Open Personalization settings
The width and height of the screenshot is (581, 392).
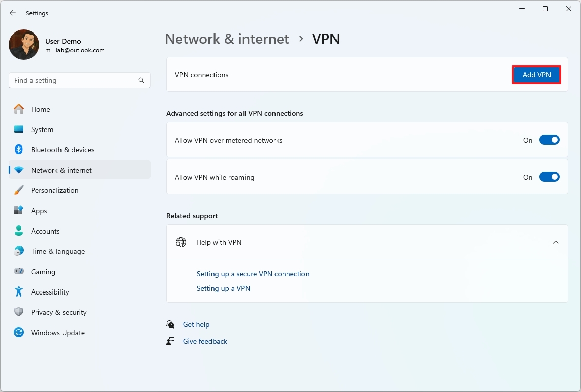(54, 190)
